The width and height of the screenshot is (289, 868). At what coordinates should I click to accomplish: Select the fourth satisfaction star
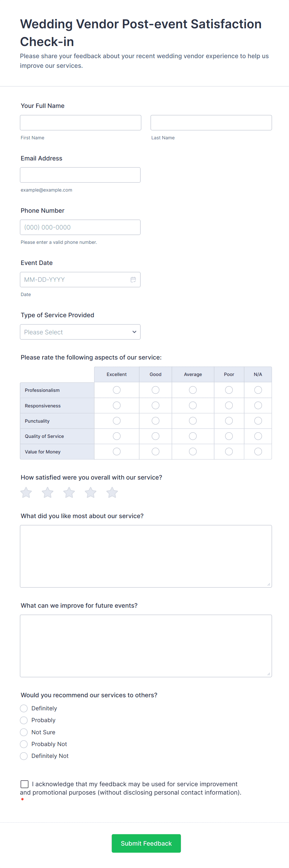(91, 493)
